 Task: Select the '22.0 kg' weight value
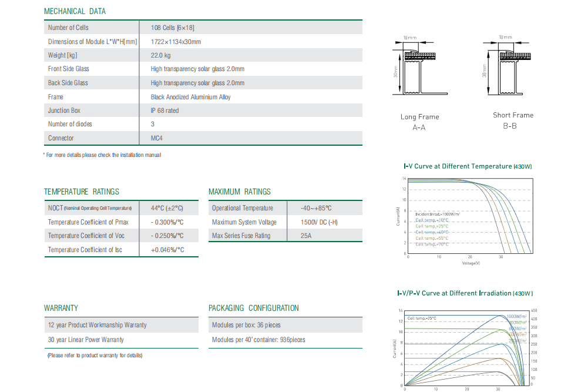(160, 55)
